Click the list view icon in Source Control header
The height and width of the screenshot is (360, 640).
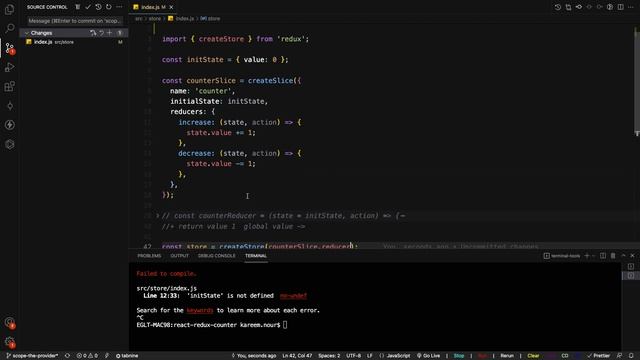[78, 7]
